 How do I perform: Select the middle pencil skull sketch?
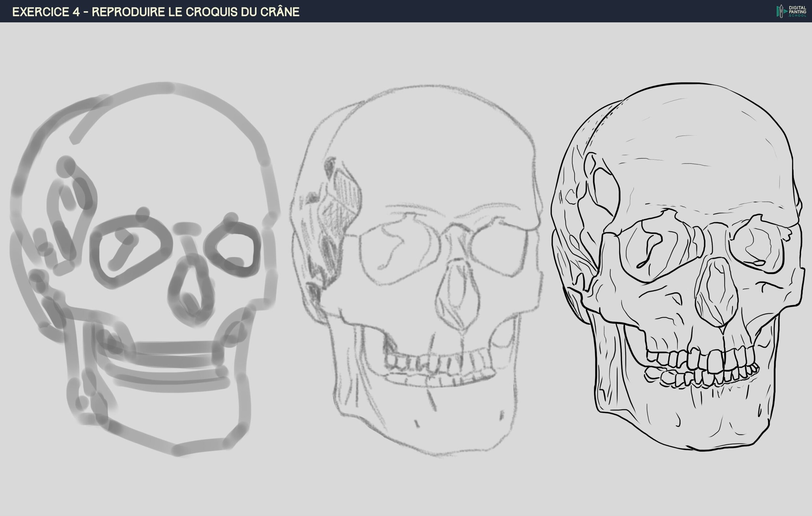[x=416, y=270]
